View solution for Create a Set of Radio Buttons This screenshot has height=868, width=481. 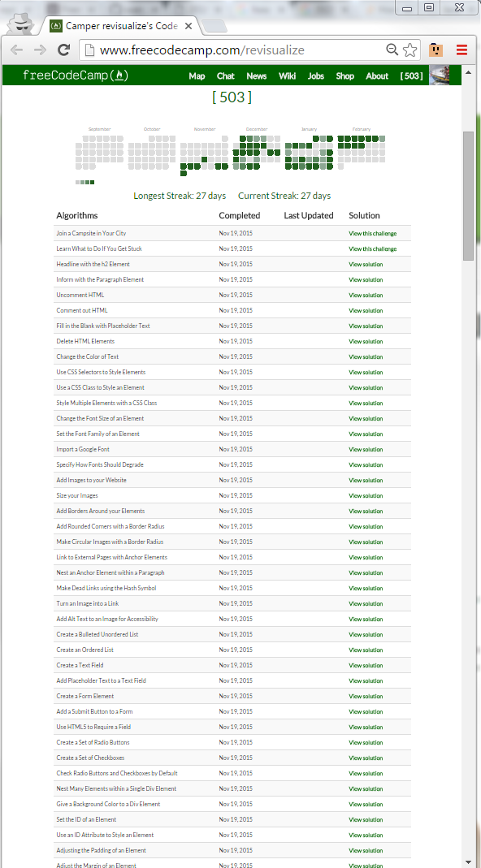[366, 743]
